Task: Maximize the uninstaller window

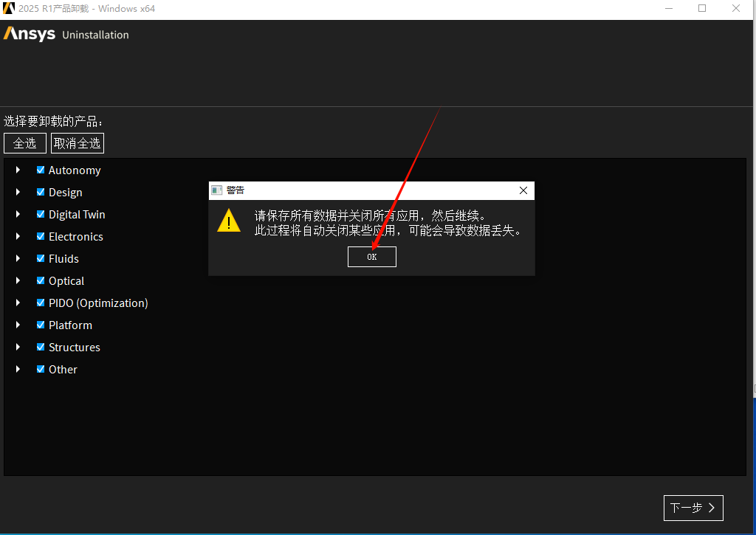Action: [701, 9]
